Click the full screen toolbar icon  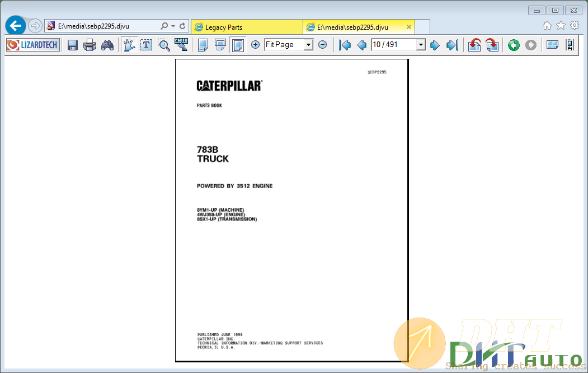pyautogui.click(x=570, y=45)
